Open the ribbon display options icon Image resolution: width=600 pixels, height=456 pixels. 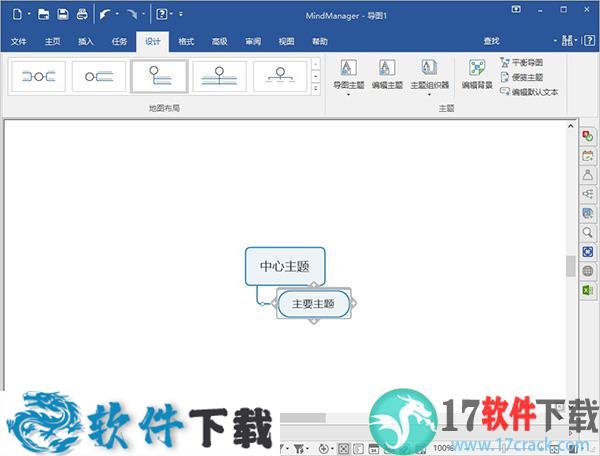pyautogui.click(x=516, y=9)
